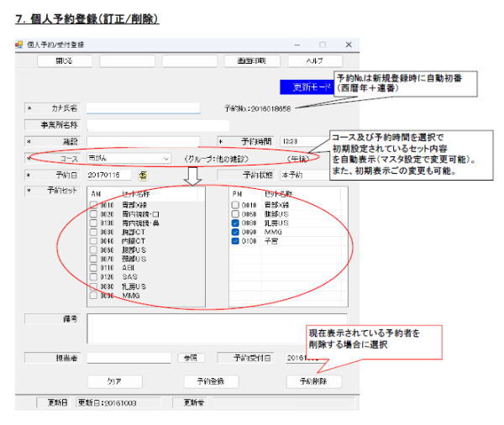Screen dimensions: 504x425
Task: Check AM set 0010 胃部X線
Action: (93, 205)
